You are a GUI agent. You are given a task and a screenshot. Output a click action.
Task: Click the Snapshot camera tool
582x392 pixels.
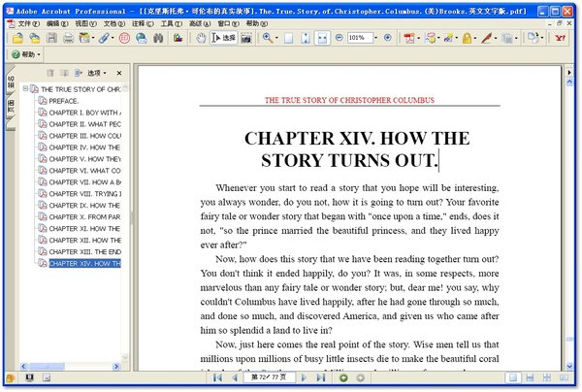click(x=246, y=38)
